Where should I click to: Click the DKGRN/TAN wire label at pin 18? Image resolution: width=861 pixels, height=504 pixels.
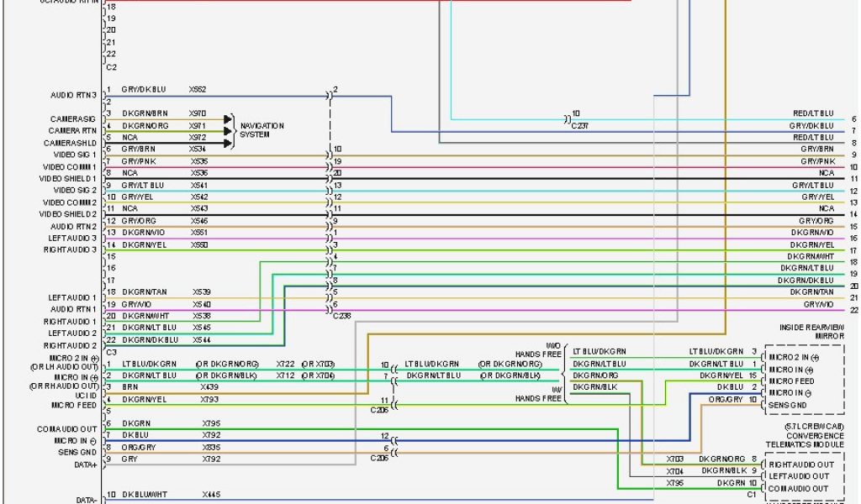[x=145, y=292]
